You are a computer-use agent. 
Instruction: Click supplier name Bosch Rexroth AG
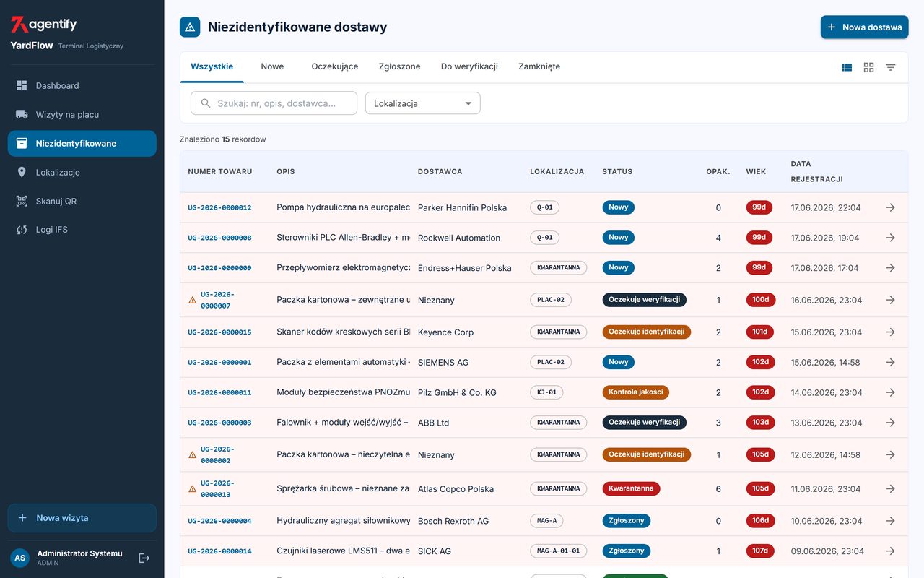click(453, 521)
